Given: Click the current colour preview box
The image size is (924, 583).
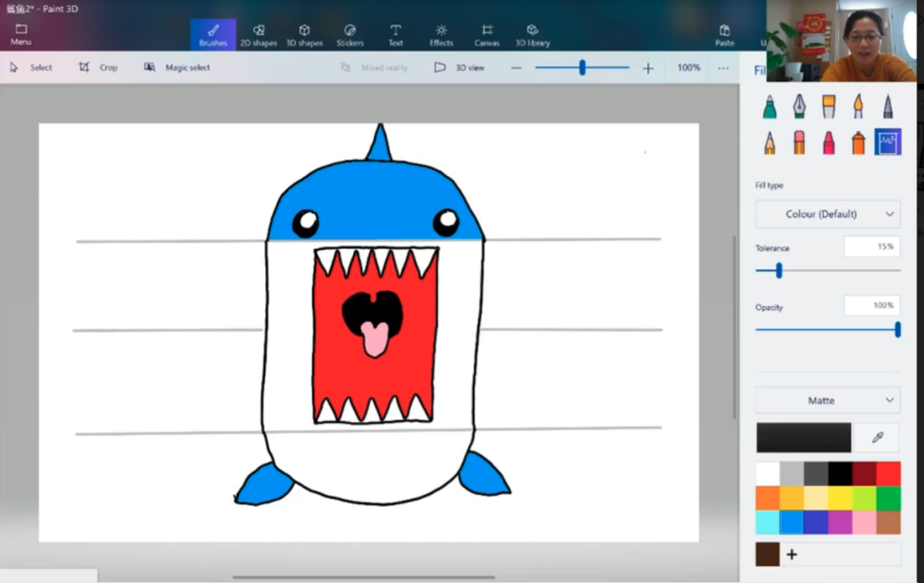Looking at the screenshot, I should (x=803, y=438).
